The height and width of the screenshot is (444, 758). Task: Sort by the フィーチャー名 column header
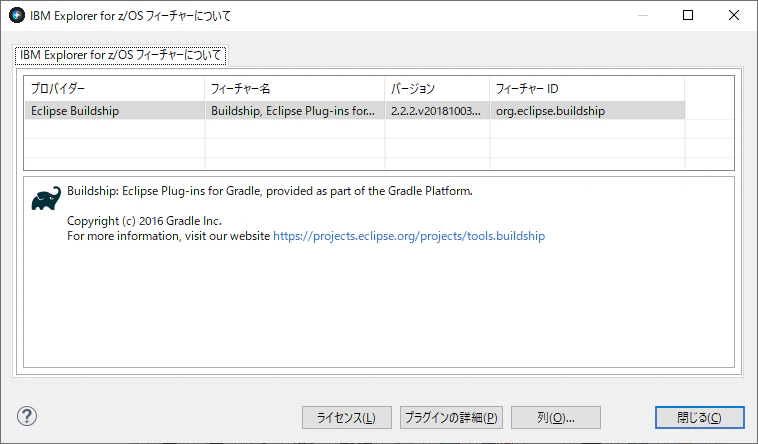click(295, 89)
